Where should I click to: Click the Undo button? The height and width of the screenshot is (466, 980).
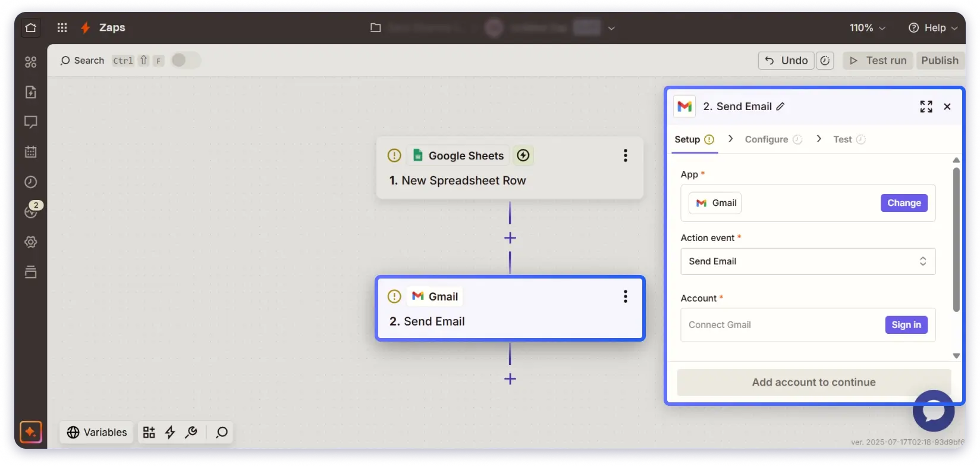click(x=786, y=61)
